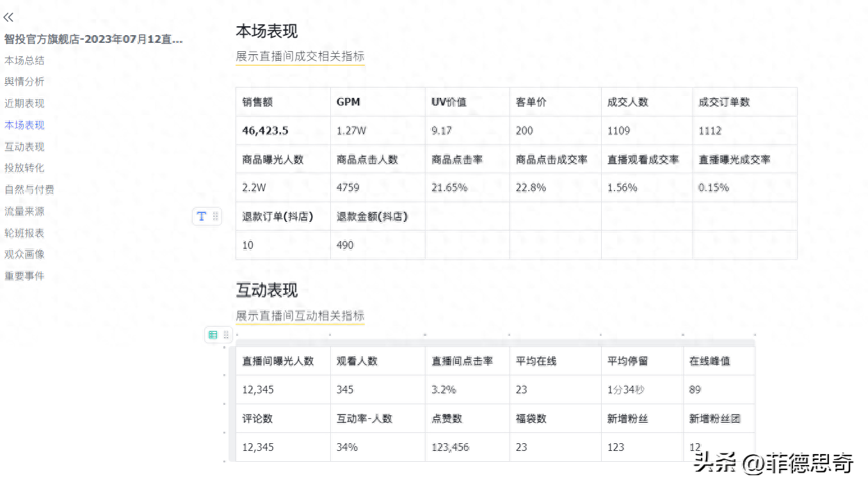Select the 成交人数 header cell

[647, 102]
